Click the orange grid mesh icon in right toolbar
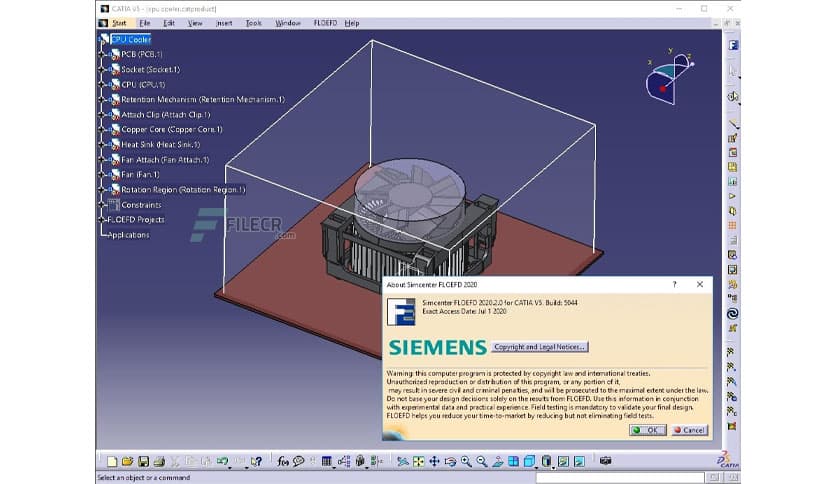 click(x=733, y=225)
